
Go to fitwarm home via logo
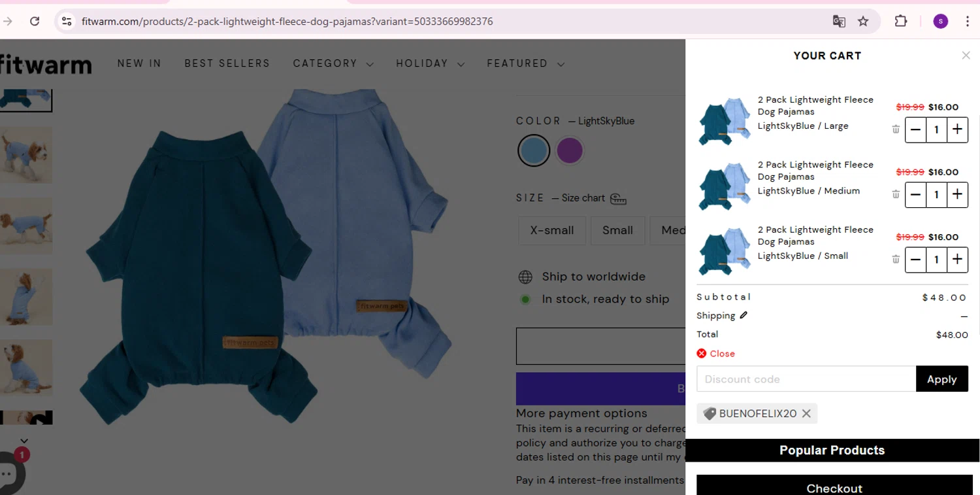pos(46,64)
